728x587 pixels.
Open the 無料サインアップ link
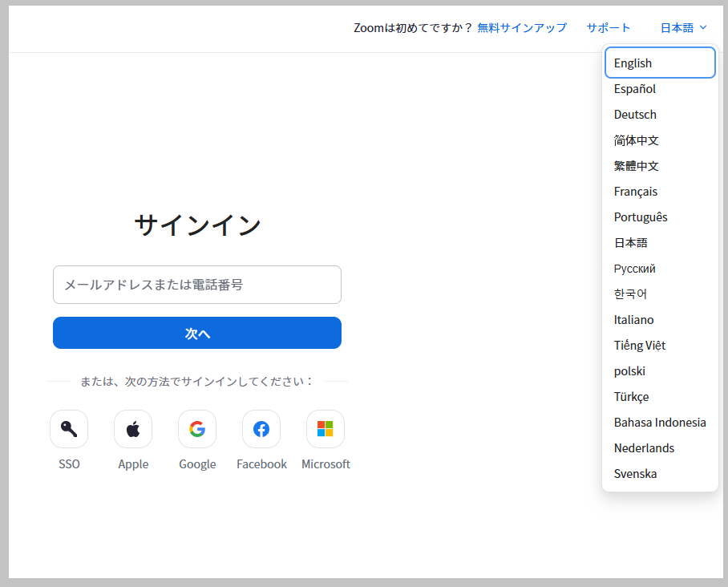point(522,28)
